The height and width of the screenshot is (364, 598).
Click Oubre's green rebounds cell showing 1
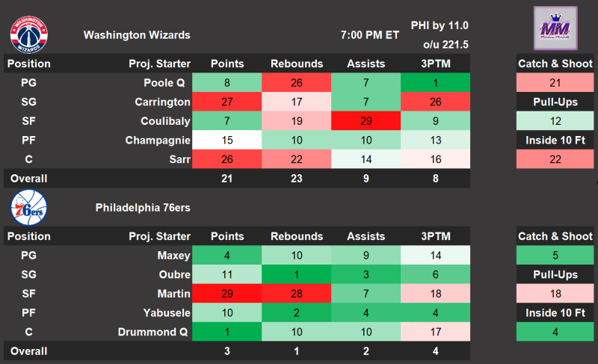(x=297, y=274)
